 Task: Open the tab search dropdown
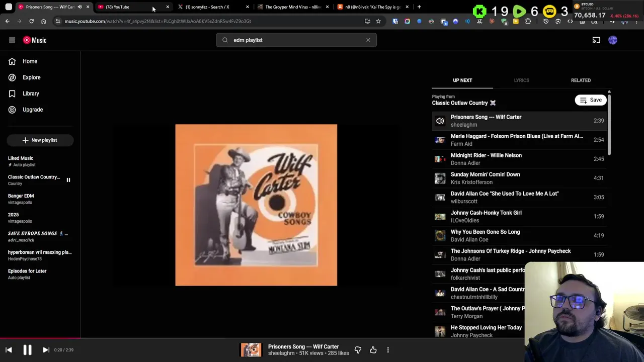(9, 7)
